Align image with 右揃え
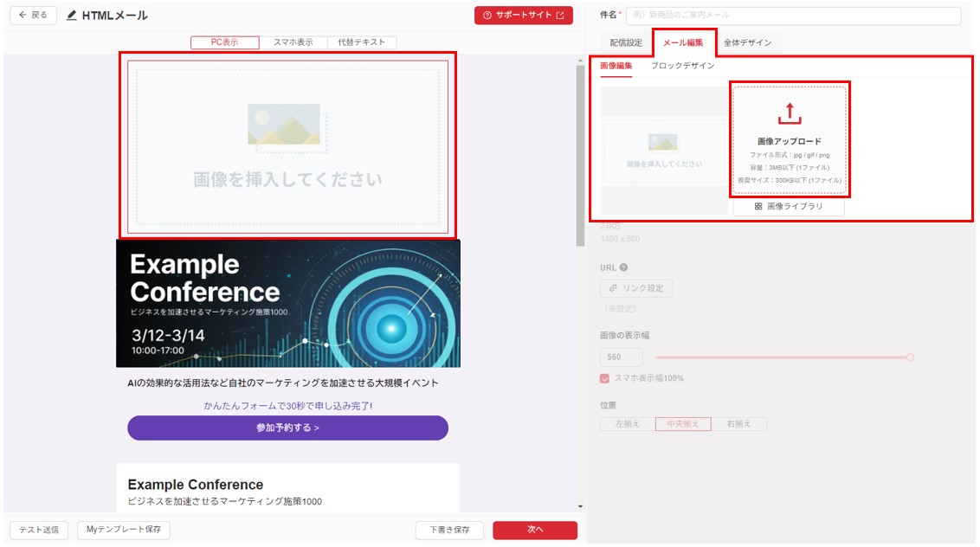The height and width of the screenshot is (547, 980). pos(738,424)
